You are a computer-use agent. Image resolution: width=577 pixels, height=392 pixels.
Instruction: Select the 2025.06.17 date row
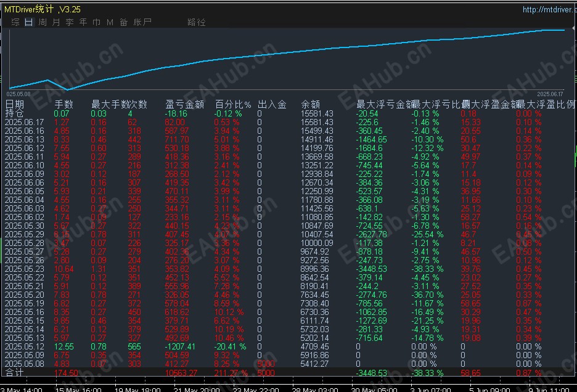24,122
